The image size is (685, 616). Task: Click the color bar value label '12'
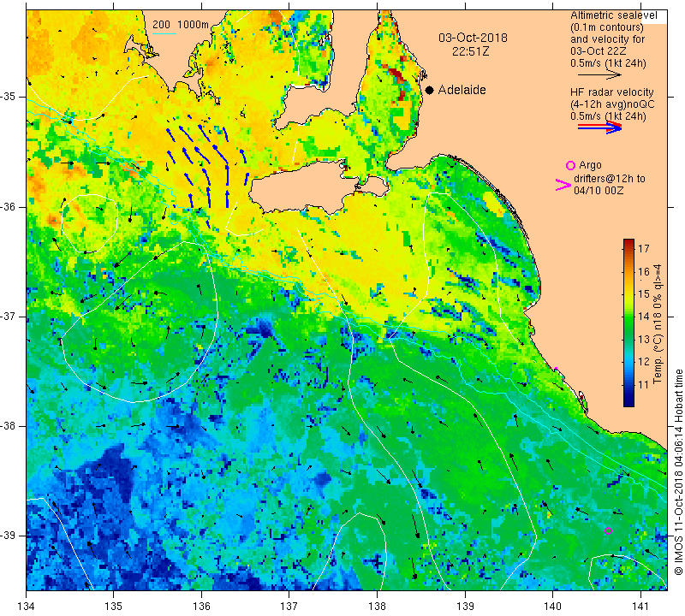click(x=644, y=362)
